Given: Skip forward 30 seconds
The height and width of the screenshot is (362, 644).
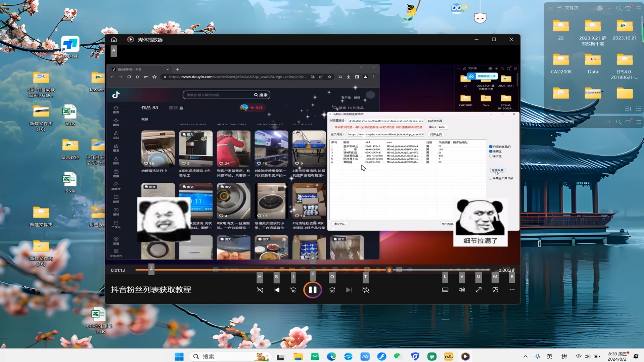Looking at the screenshot, I should (332, 290).
